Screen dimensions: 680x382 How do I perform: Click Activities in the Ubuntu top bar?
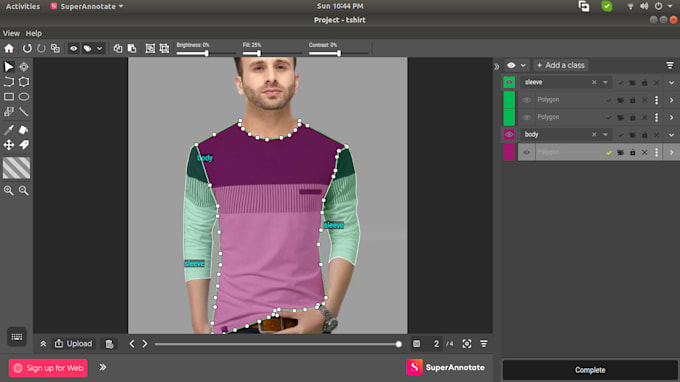pos(23,7)
